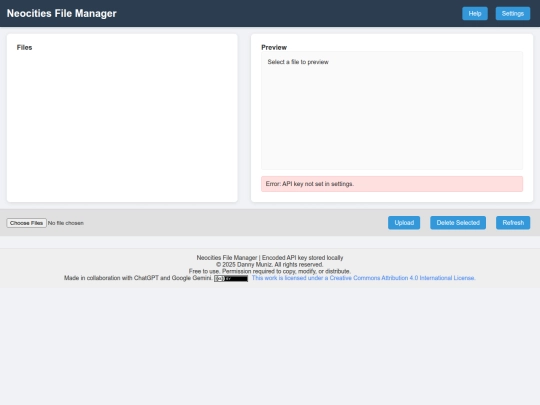Click the 'No file chosen' label
The image size is (540, 405).
pos(66,223)
